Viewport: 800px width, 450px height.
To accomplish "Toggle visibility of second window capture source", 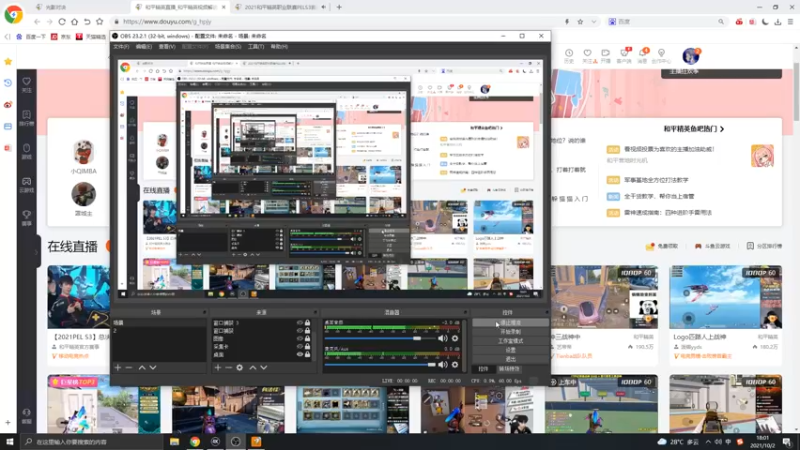I will 299,331.
